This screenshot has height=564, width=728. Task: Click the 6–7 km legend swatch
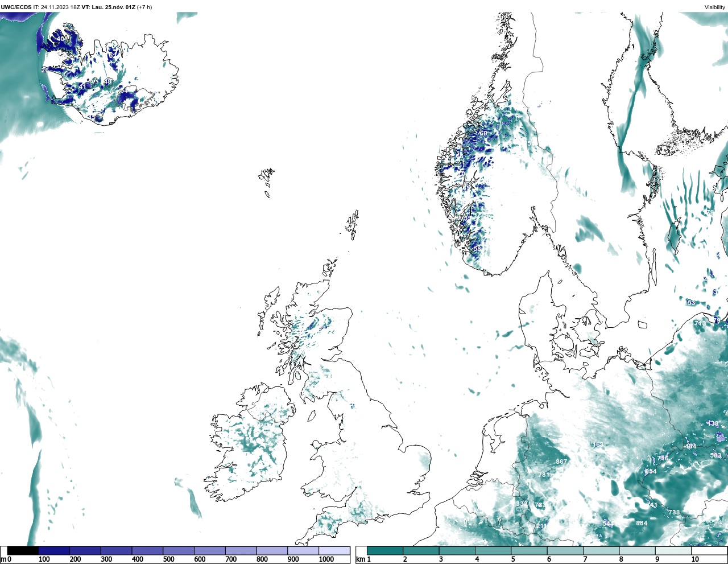coord(565,550)
